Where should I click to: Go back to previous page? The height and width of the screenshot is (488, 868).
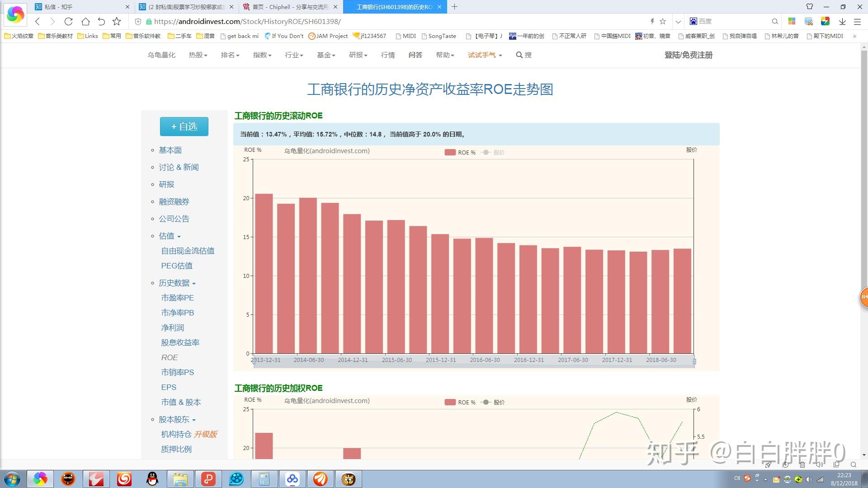click(x=38, y=21)
